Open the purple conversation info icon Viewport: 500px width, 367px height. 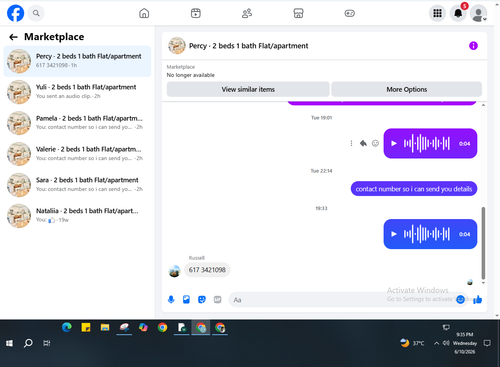click(473, 46)
